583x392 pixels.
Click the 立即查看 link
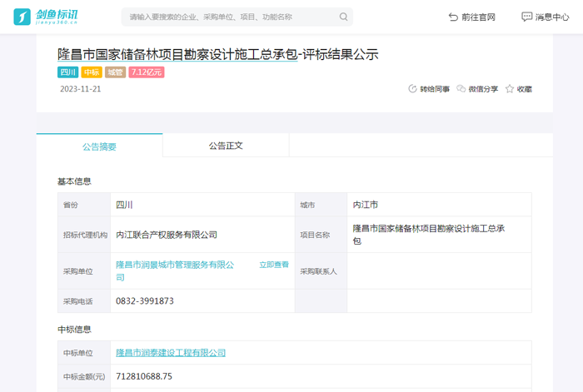[x=274, y=265]
